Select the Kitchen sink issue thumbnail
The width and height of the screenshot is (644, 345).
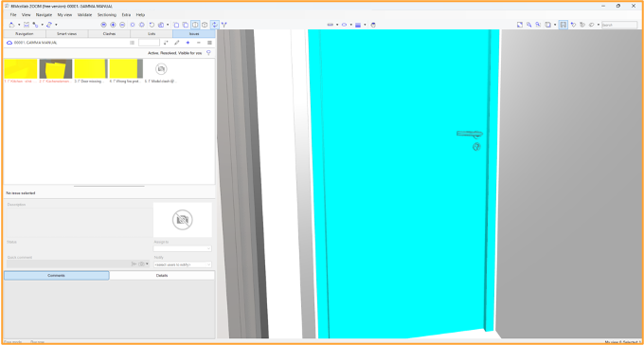(x=21, y=68)
